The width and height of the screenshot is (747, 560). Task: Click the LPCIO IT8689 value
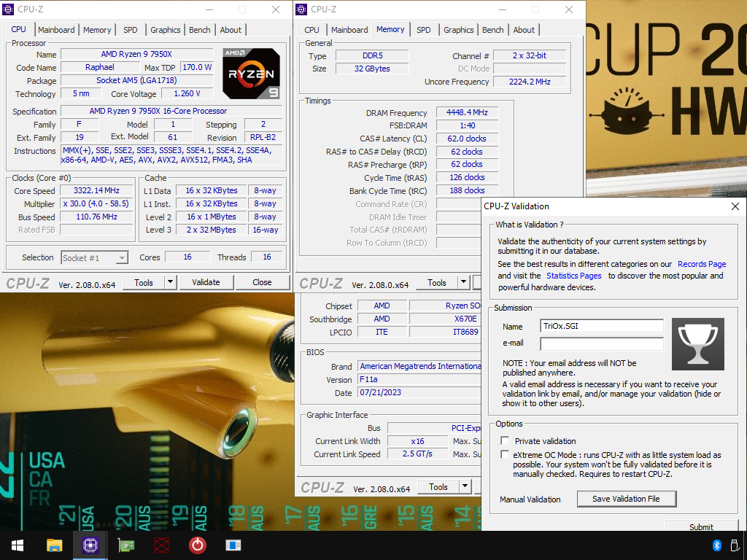[445, 332]
